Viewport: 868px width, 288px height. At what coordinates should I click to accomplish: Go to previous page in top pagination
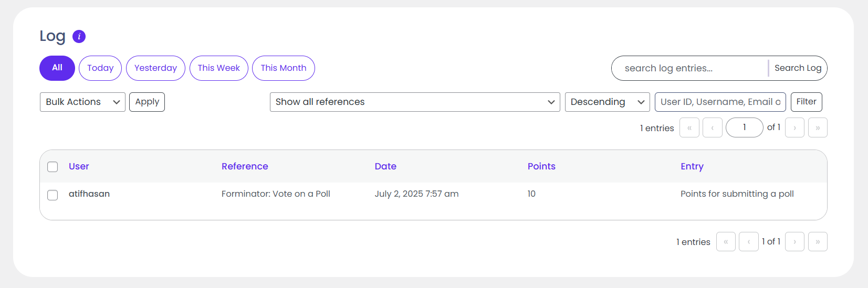coord(712,127)
